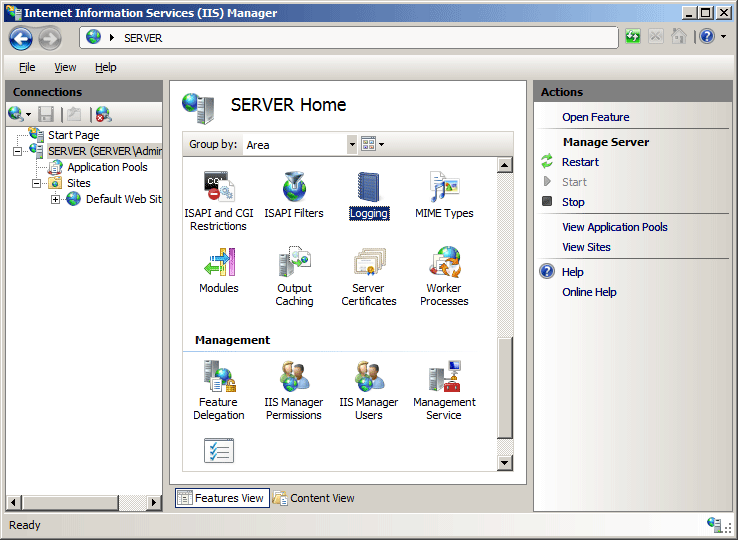Click Connections pane scroll right arrow
This screenshot has width=738, height=540.
[153, 502]
